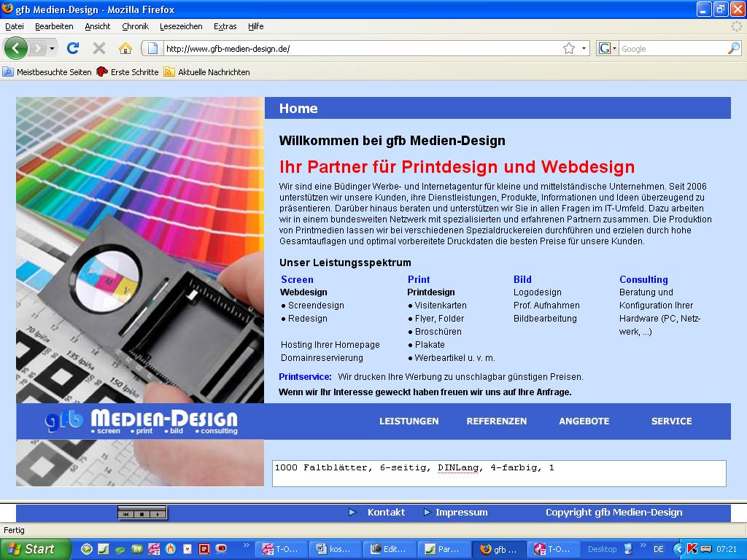The height and width of the screenshot is (560, 747).
Task: Click the scrolling offer text field
Action: tap(499, 473)
